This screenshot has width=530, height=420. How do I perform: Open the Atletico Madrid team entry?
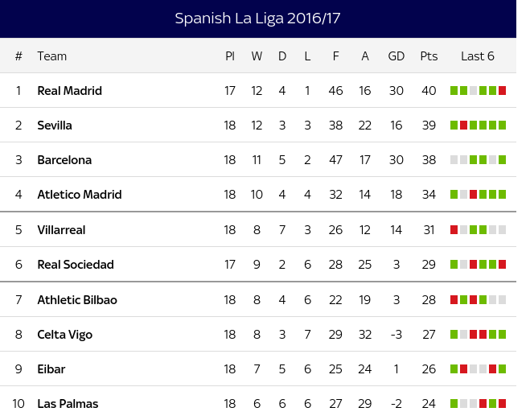80,195
